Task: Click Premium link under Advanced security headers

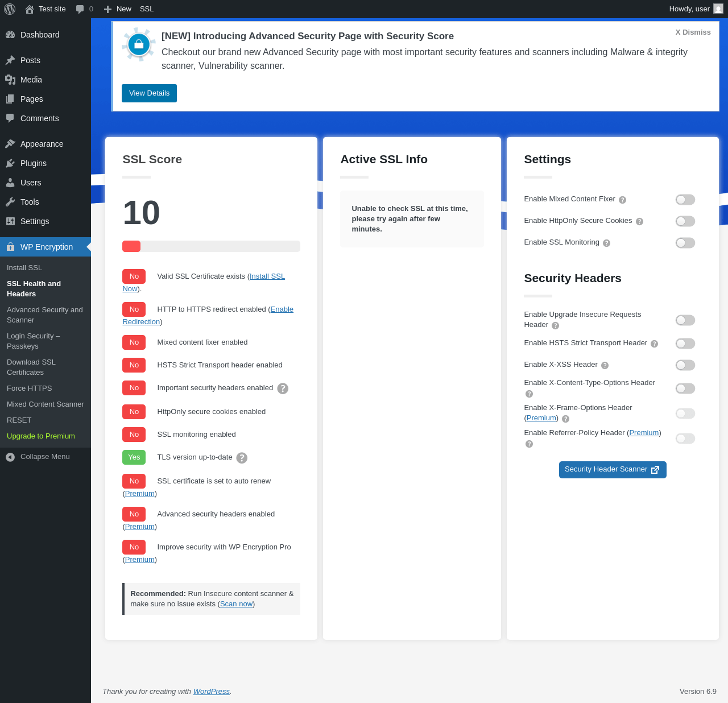Action: (x=140, y=527)
